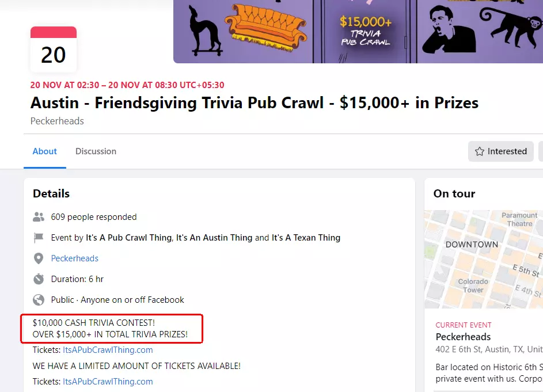Image resolution: width=543 pixels, height=392 pixels.
Task: Open the About tab
Action: point(44,151)
